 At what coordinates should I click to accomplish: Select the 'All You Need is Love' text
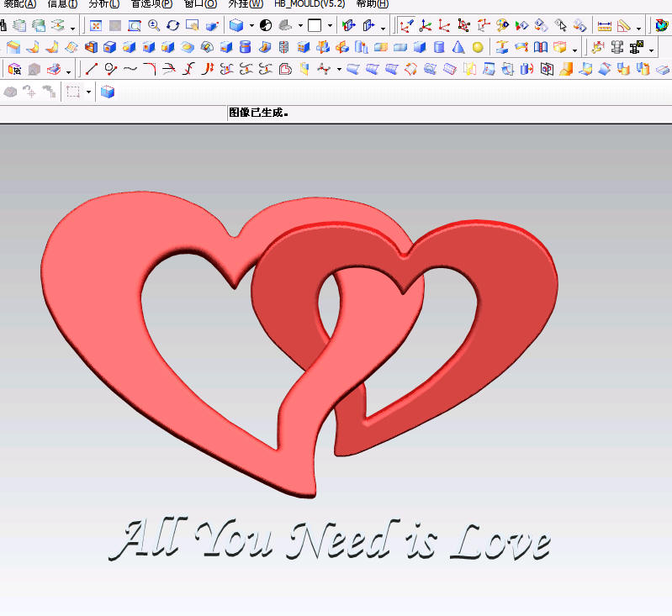[330, 539]
